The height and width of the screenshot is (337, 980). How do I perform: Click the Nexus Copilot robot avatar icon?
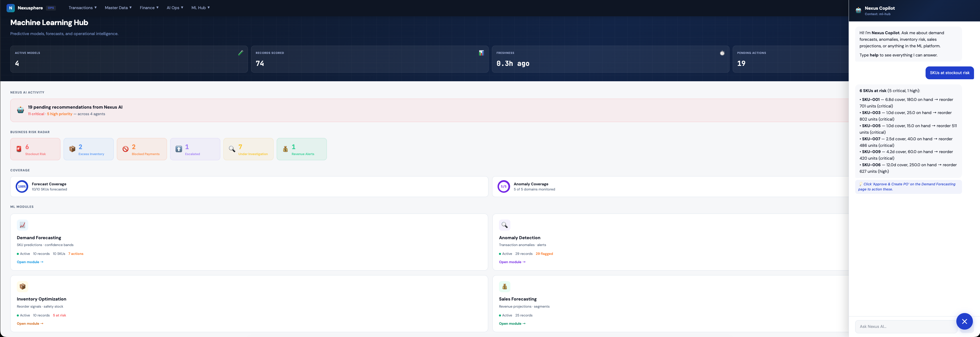click(858, 10)
